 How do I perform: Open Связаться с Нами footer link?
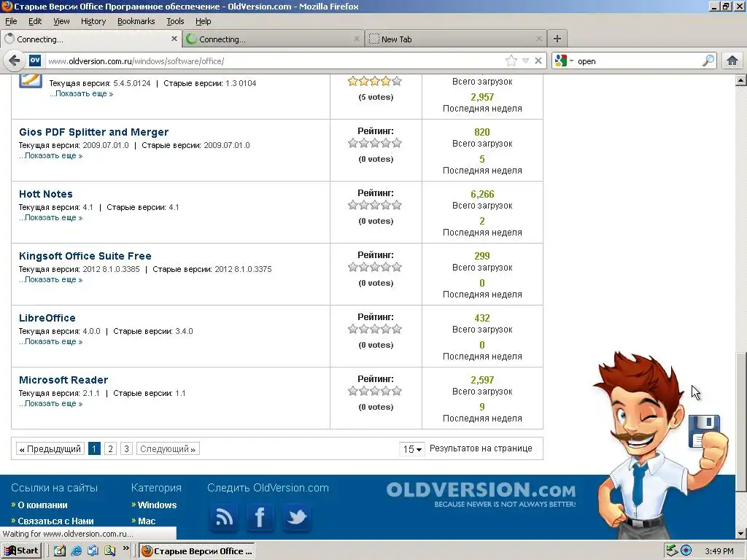tap(55, 521)
